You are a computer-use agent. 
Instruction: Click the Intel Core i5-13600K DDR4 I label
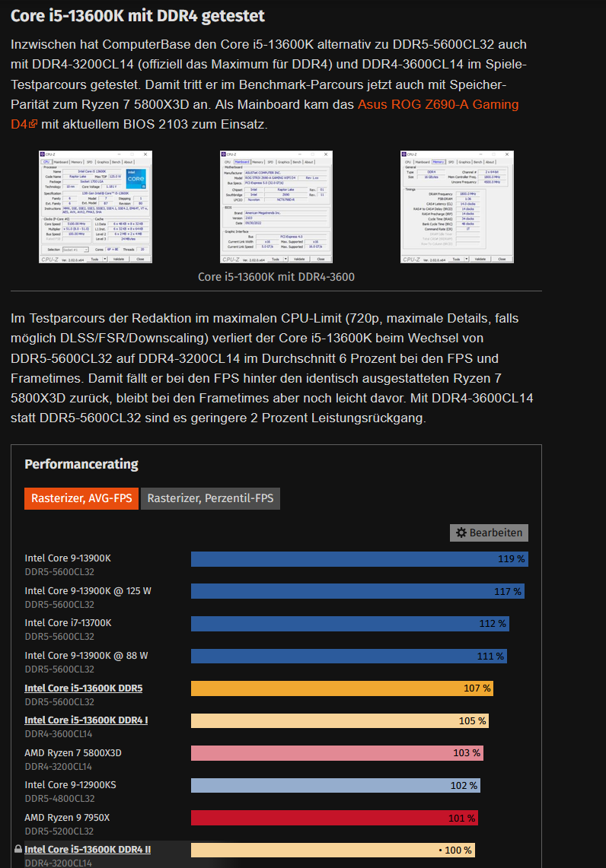coord(86,720)
